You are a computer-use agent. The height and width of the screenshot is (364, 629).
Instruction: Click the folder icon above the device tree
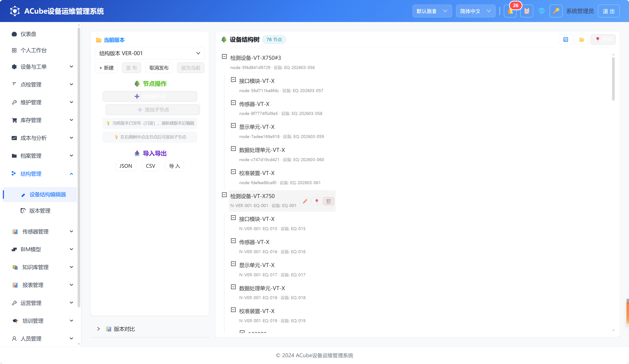click(582, 39)
